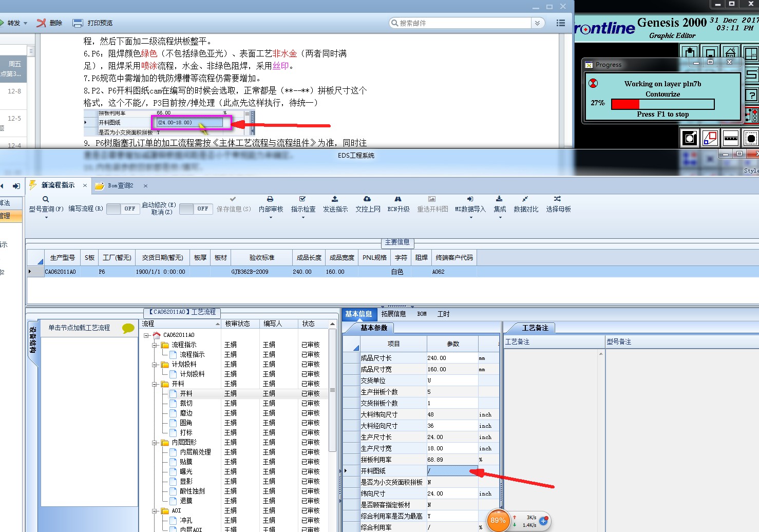Click the 转发 button in mail window
This screenshot has width=759, height=532.
[x=14, y=23]
